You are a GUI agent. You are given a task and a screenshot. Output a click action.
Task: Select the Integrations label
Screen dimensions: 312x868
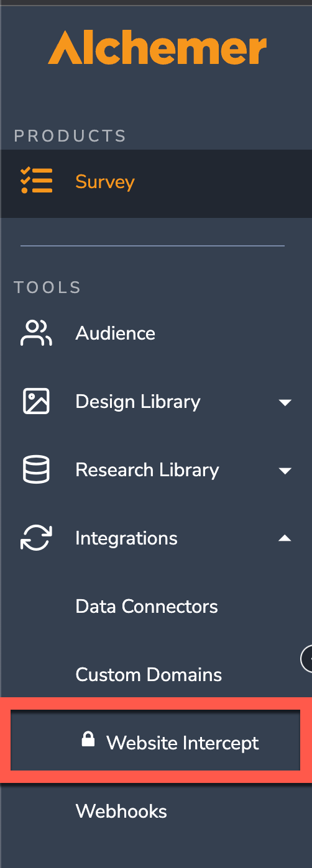point(126,538)
